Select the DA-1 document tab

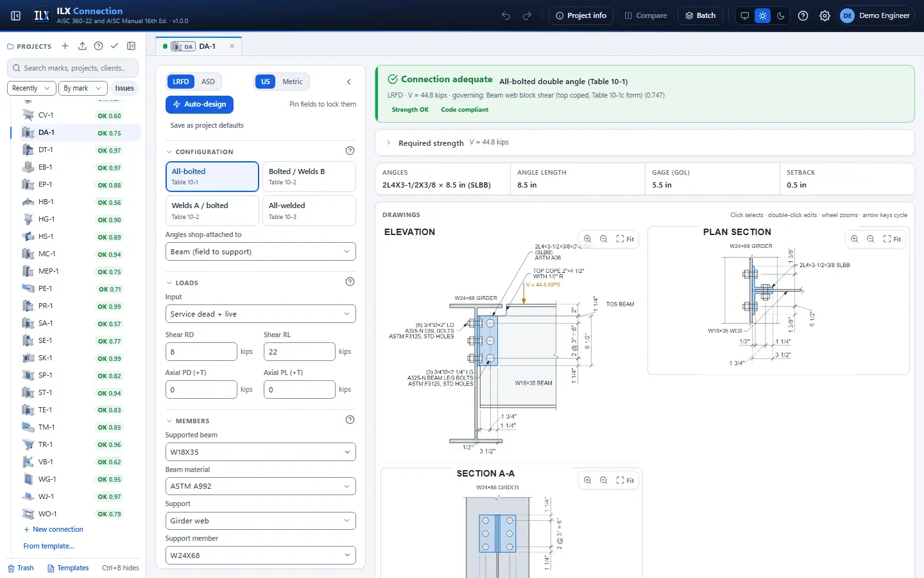[x=199, y=46]
